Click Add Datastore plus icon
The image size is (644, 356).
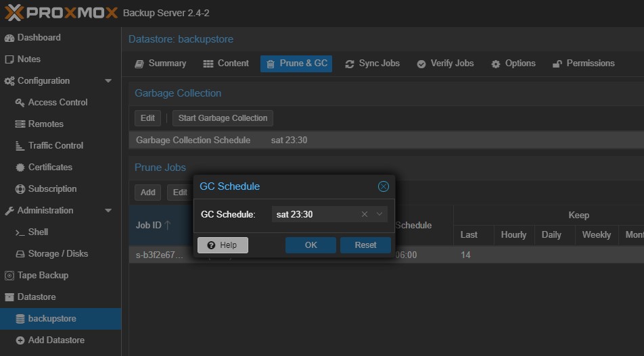coord(20,340)
